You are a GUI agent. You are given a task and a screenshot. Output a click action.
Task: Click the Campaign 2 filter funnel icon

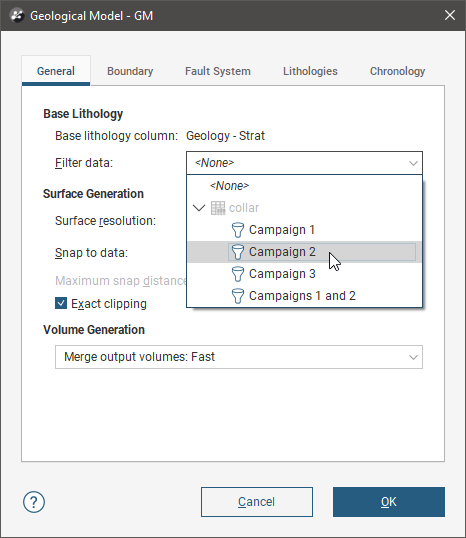[238, 252]
